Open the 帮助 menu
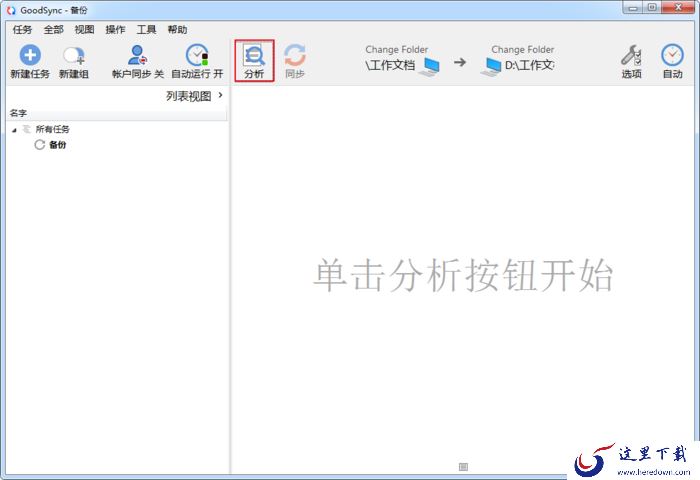The height and width of the screenshot is (480, 700). coord(177,30)
